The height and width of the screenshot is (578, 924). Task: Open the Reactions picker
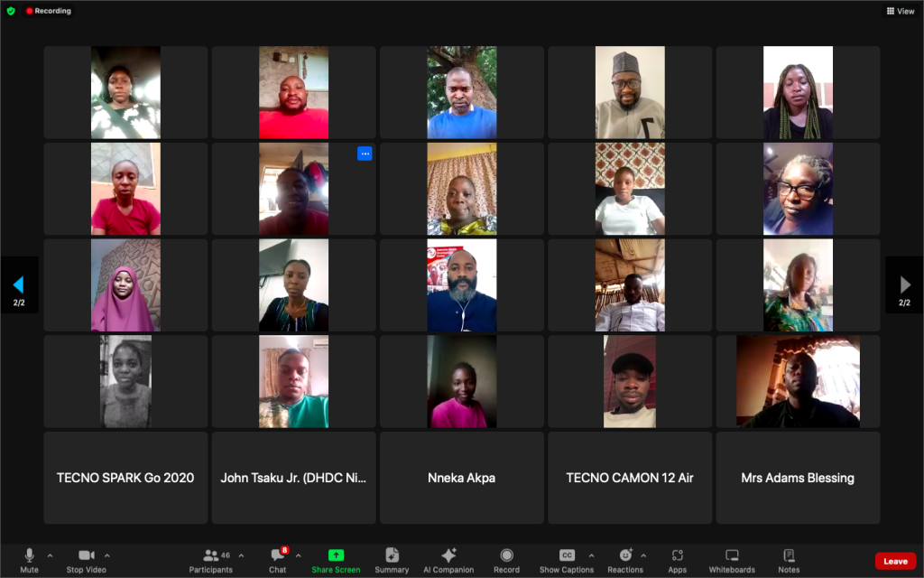point(625,560)
